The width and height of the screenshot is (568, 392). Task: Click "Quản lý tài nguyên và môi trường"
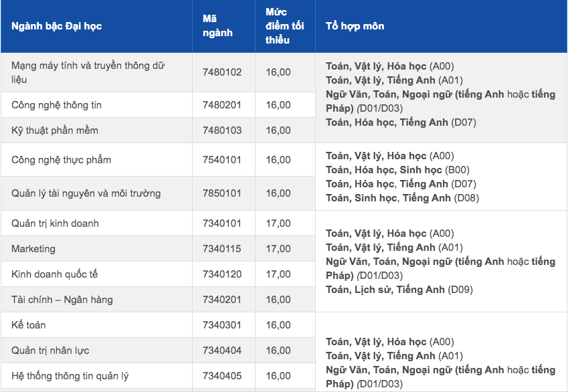point(86,193)
